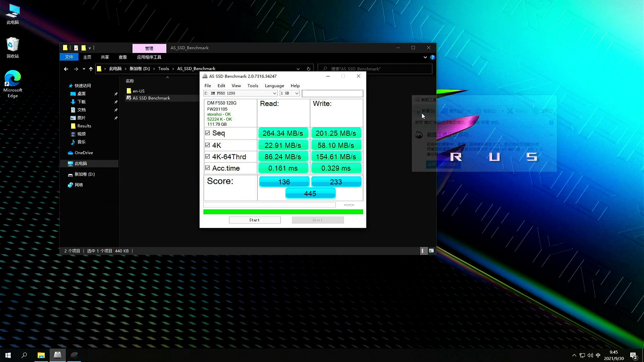Open AS SSD View menu
Screen dimensions: 644x362
[x=236, y=86]
